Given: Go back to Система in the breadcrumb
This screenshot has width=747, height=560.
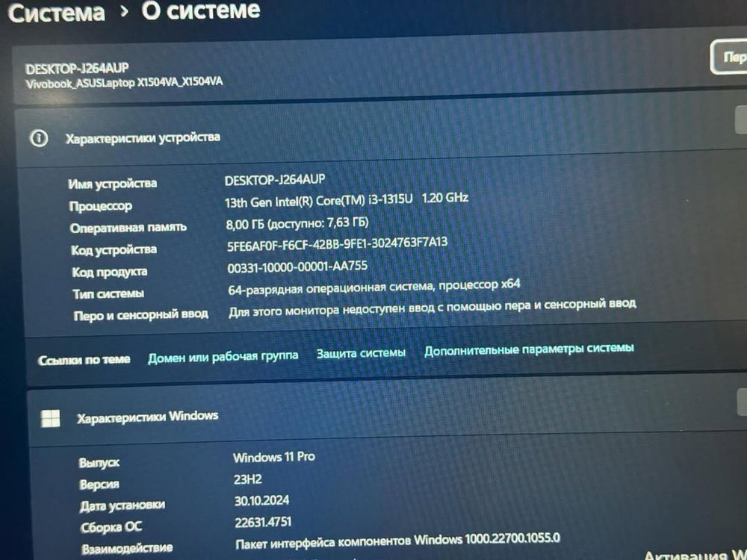Looking at the screenshot, I should pyautogui.click(x=56, y=13).
